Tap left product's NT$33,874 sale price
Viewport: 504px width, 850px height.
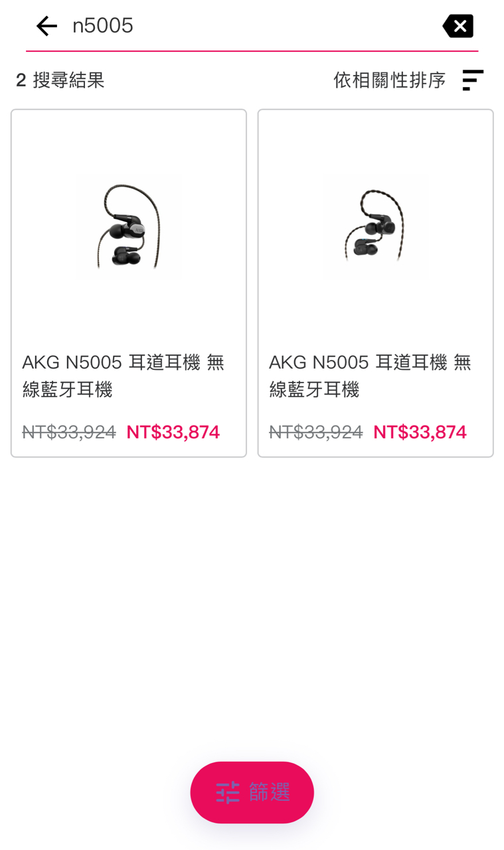173,432
